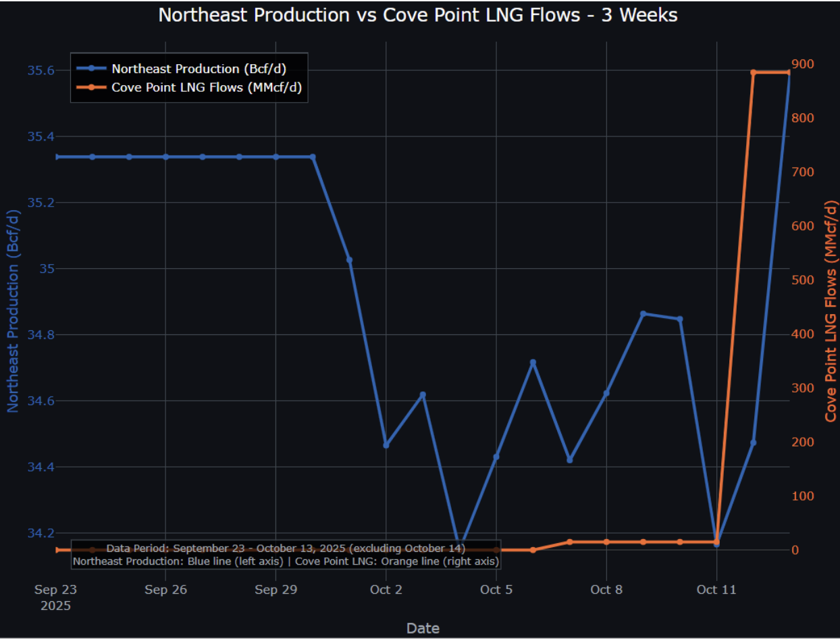The width and height of the screenshot is (840, 639).
Task: Click the chart title text
Action: 417,15
